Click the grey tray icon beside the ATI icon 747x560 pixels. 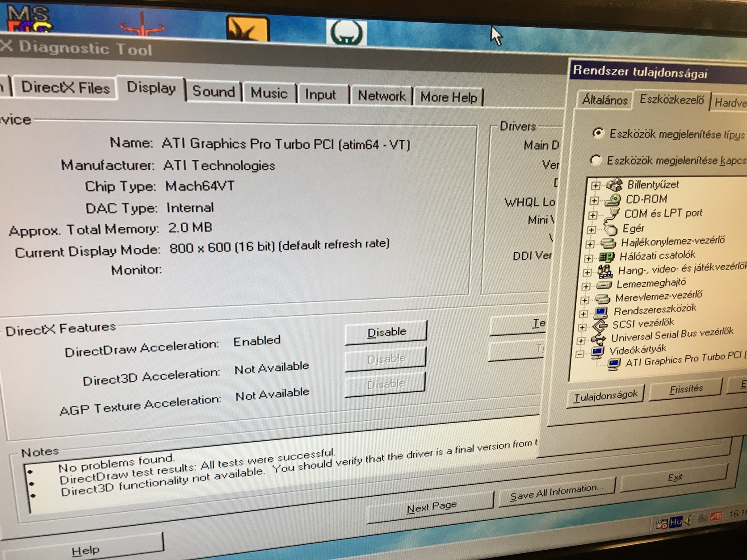703,518
